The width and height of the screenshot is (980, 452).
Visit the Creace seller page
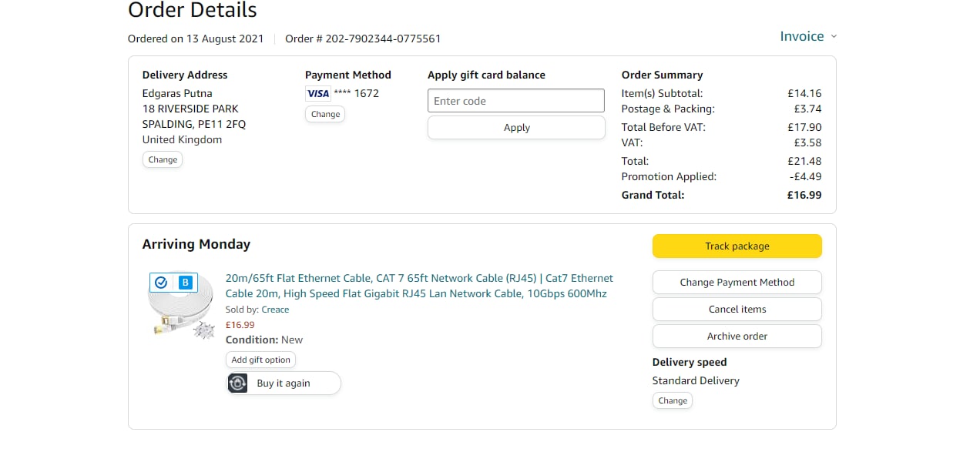pyautogui.click(x=275, y=310)
